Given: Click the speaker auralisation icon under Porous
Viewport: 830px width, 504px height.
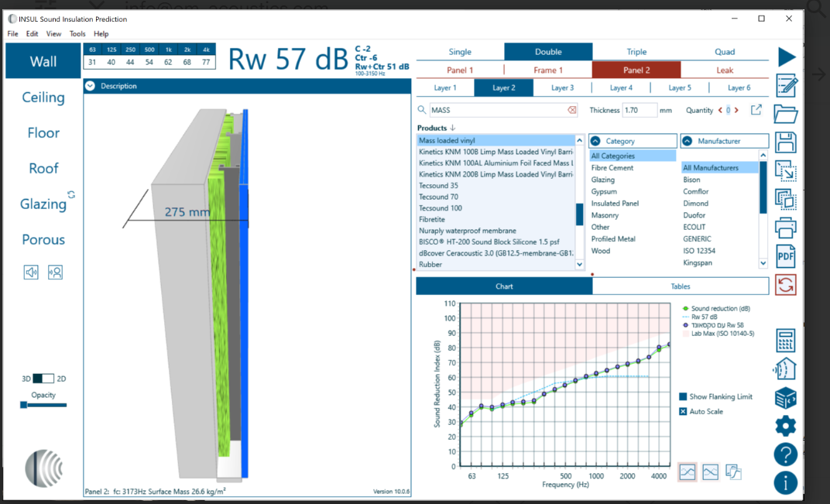Looking at the screenshot, I should click(x=31, y=272).
